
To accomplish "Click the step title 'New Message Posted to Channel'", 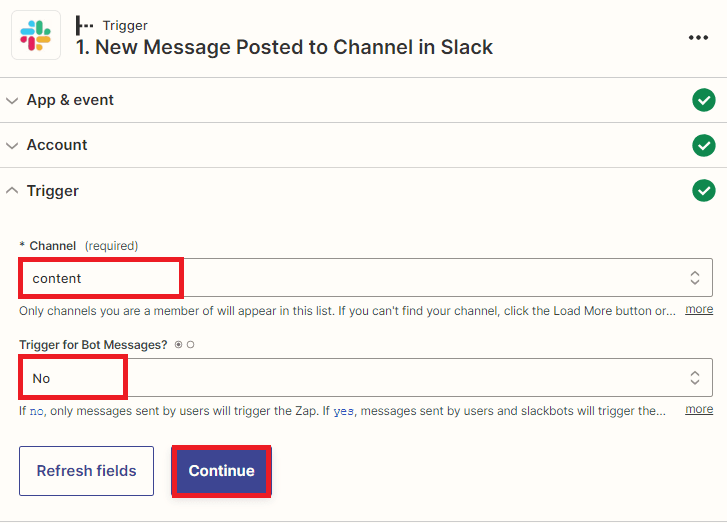I will (284, 47).
